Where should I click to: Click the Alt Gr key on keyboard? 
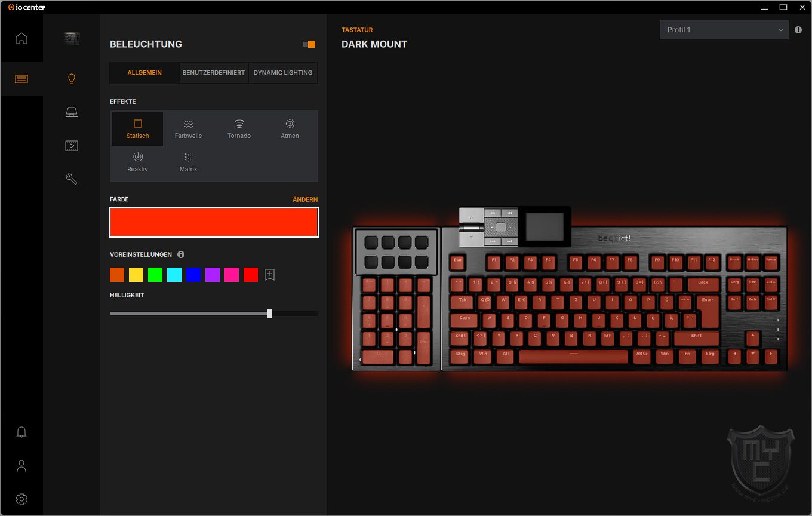click(x=642, y=356)
